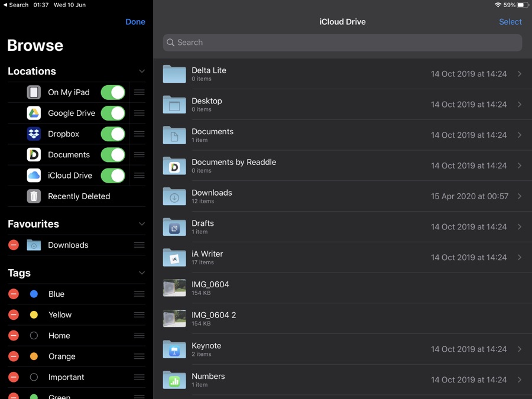Open the Delta Lite folder icon
This screenshot has height=399, width=532.
tap(174, 74)
